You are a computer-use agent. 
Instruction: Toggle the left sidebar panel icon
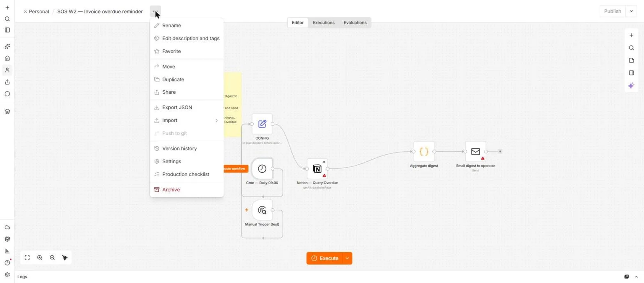pos(7,30)
